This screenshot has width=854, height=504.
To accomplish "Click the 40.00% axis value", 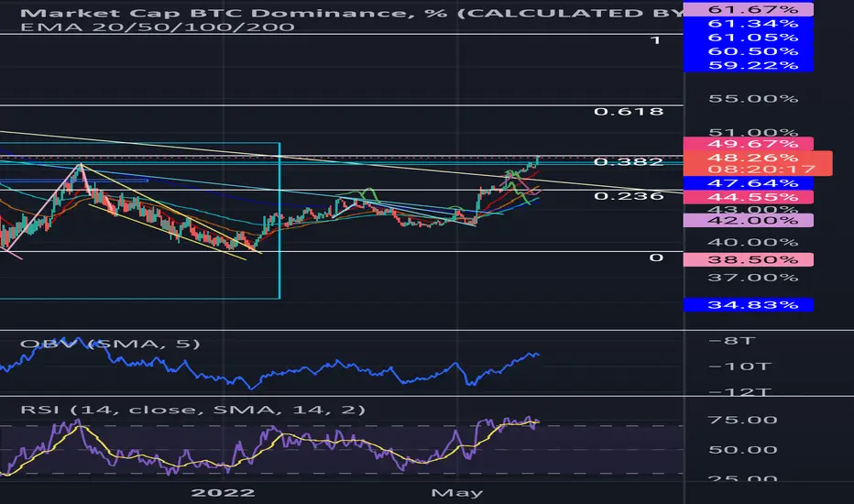I will (752, 242).
